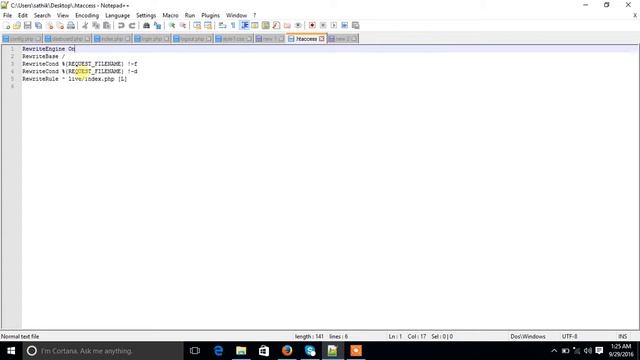Open the Settings menu
The height and width of the screenshot is (360, 640).
[146, 16]
